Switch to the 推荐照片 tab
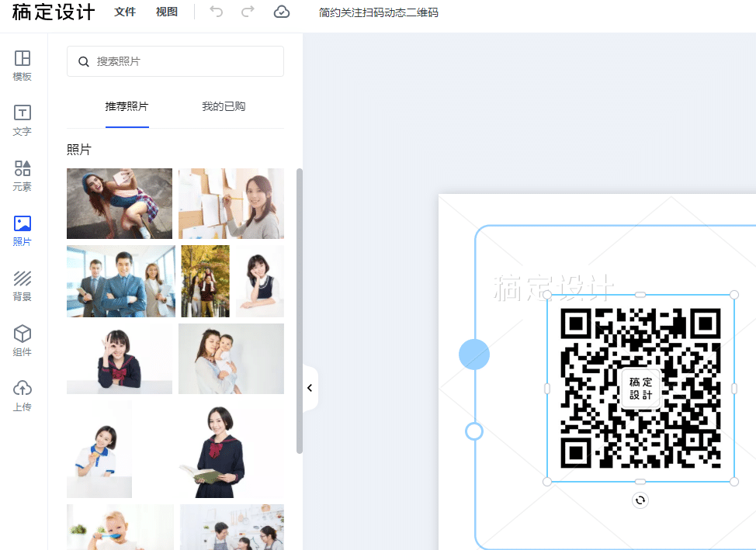 (127, 106)
